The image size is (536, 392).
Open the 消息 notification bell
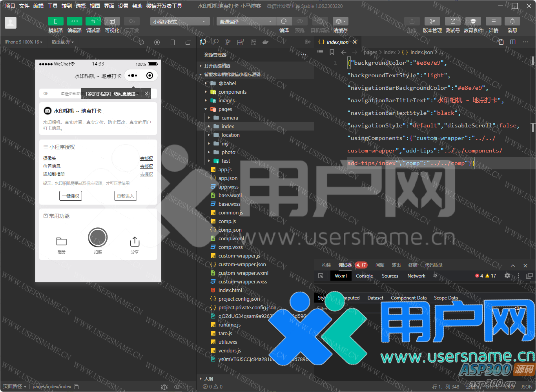coord(512,21)
